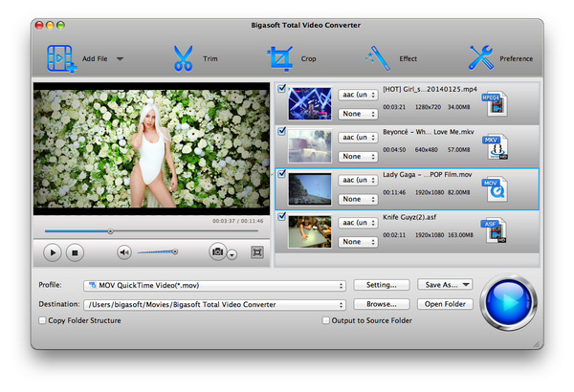Open audio track dropdown for Lady Gaga mov

(x=358, y=180)
